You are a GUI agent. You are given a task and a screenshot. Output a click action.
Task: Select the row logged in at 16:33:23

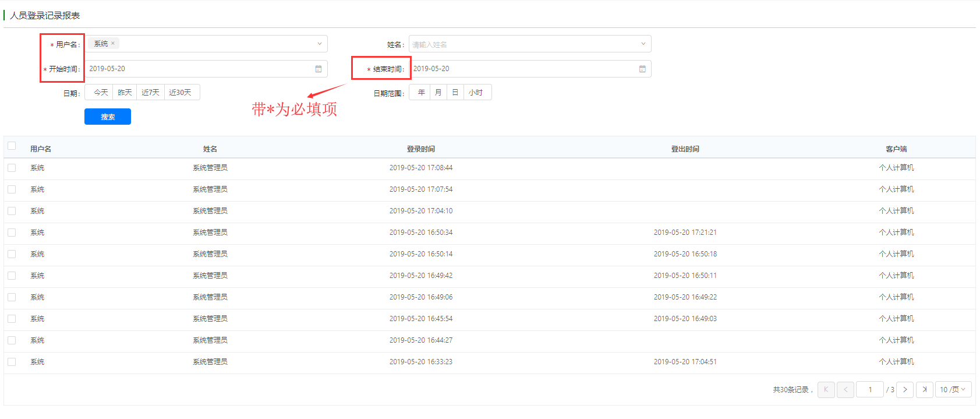[x=12, y=362]
